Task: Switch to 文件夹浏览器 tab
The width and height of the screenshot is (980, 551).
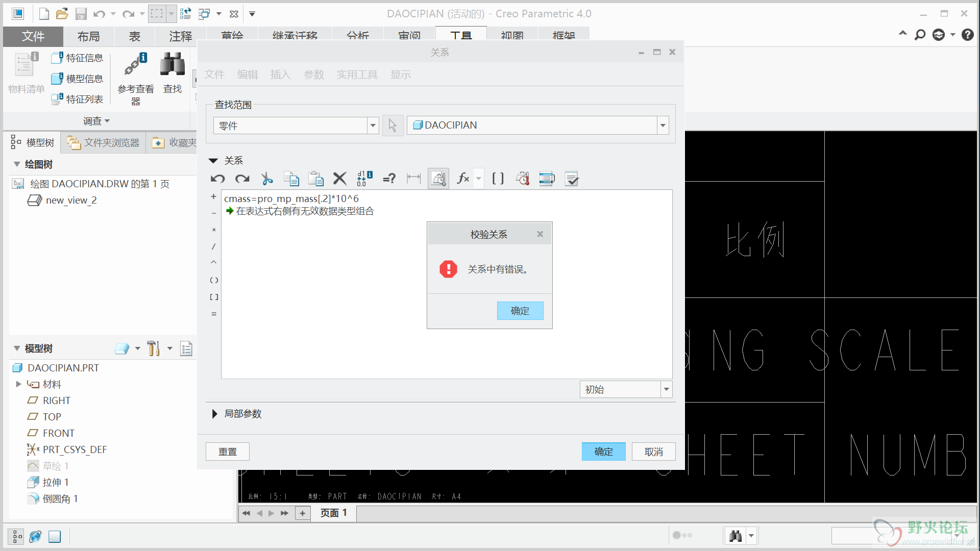Action: 104,143
